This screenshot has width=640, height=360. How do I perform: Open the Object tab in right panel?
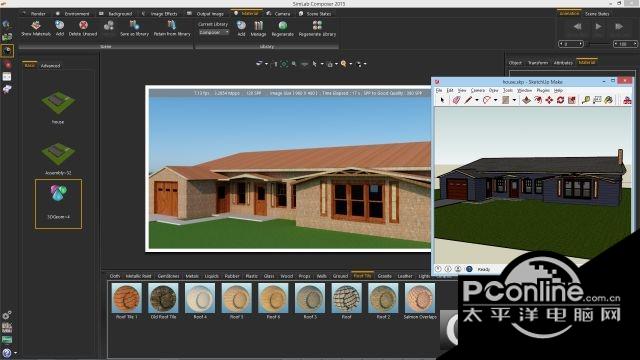(x=515, y=62)
